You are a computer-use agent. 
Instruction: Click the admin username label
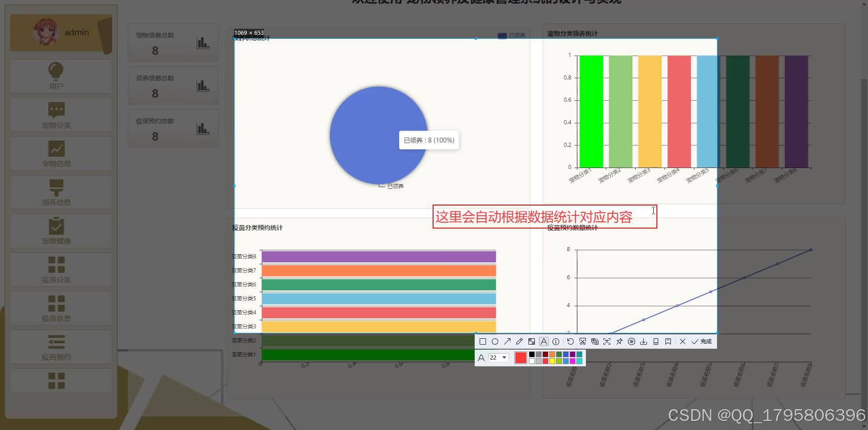tap(76, 33)
